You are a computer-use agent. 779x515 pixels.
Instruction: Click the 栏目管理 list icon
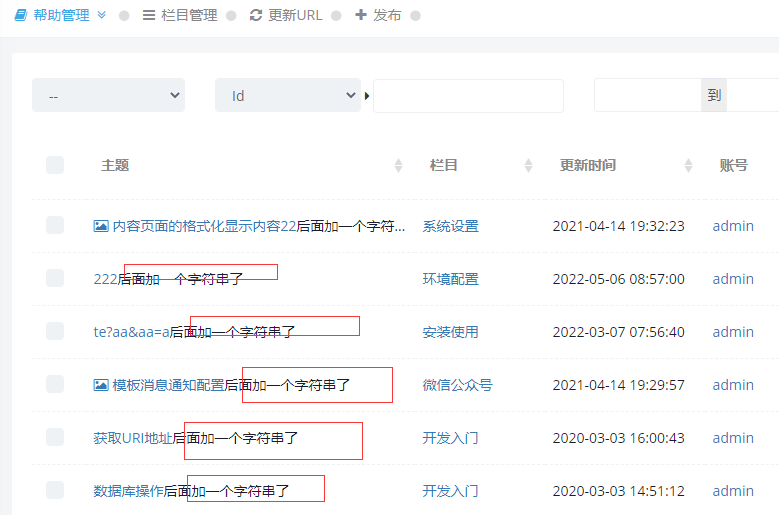point(148,15)
